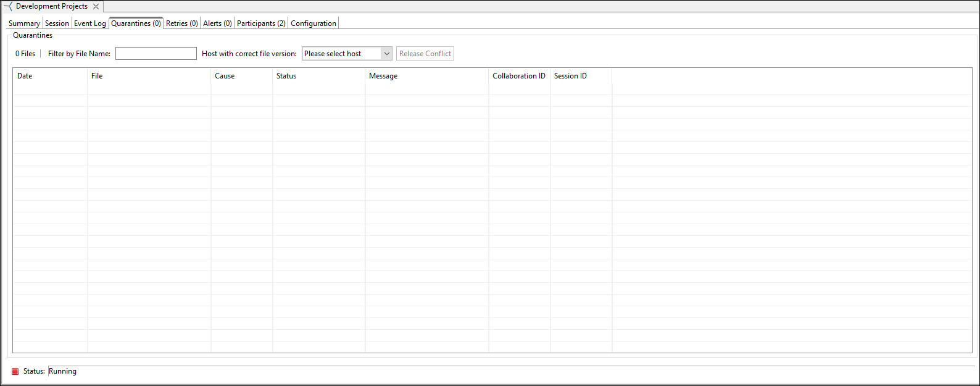Switch to the Summary tab
980x386 pixels.
tap(24, 23)
